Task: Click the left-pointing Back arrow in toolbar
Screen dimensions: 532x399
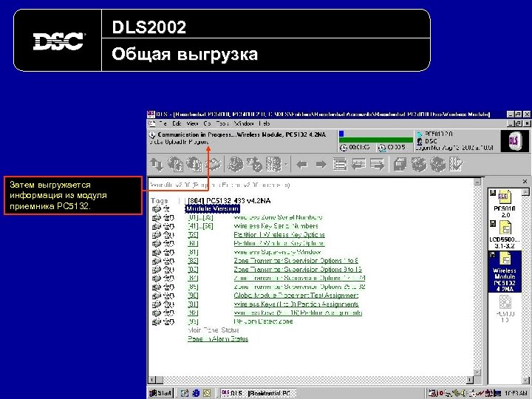Action: click(x=301, y=165)
